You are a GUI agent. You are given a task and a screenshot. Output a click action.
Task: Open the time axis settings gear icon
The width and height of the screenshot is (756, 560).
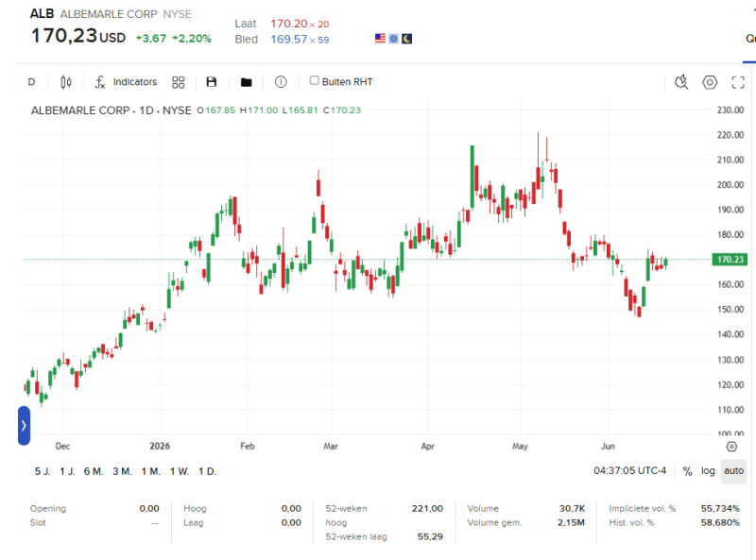coord(731,447)
